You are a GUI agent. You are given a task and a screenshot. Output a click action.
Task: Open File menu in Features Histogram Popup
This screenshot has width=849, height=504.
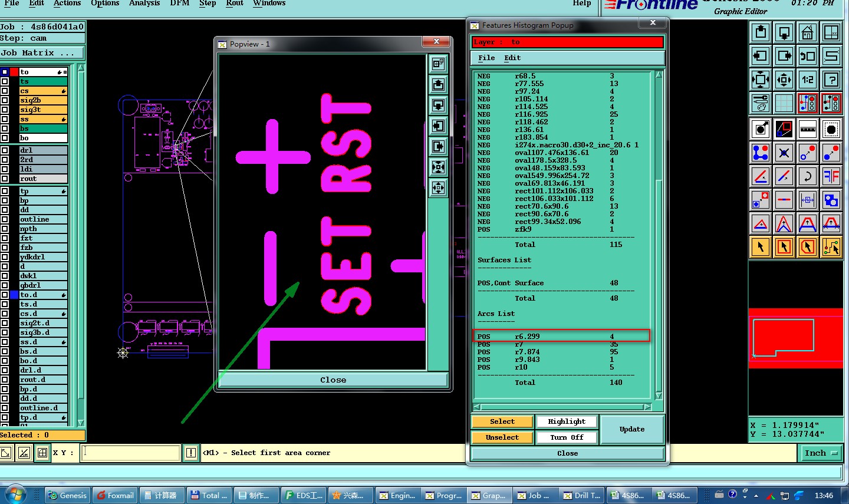pos(486,58)
